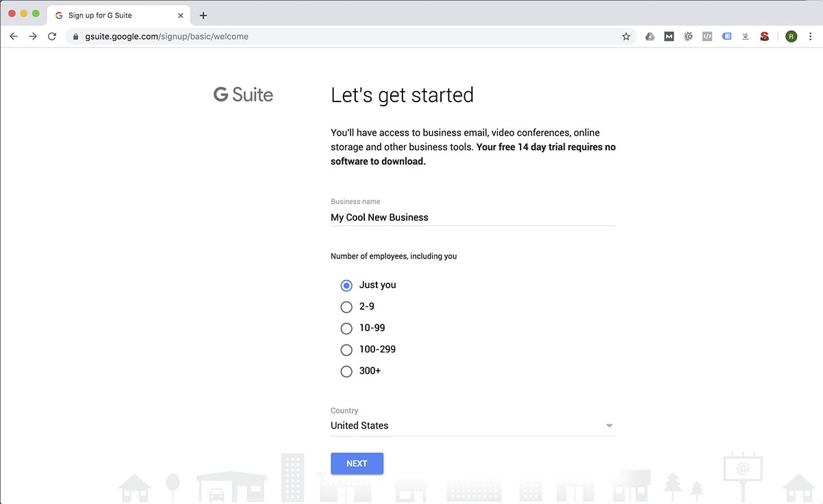
Task: Bookmark this page using the star icon
Action: [x=625, y=36]
